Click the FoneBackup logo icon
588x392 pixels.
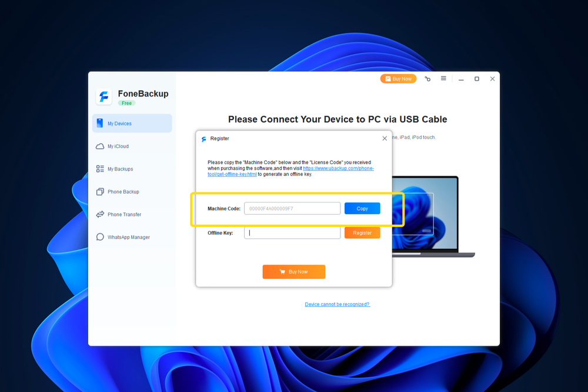104,97
